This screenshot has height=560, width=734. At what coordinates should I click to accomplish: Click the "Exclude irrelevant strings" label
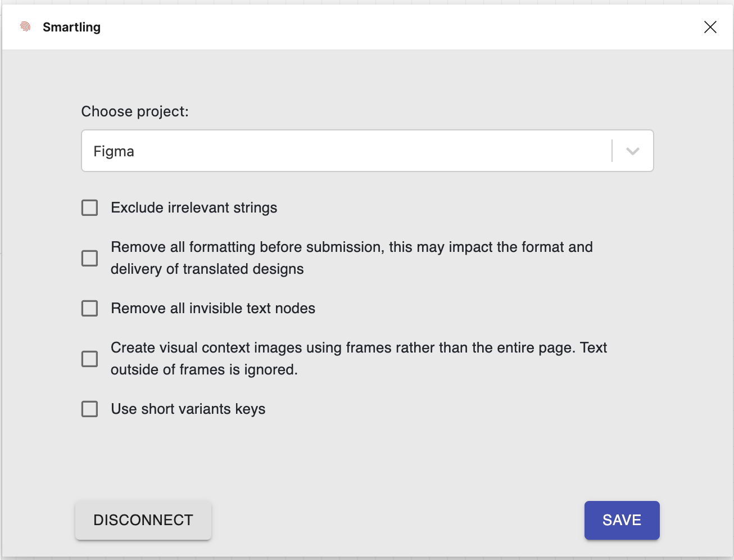pos(194,207)
